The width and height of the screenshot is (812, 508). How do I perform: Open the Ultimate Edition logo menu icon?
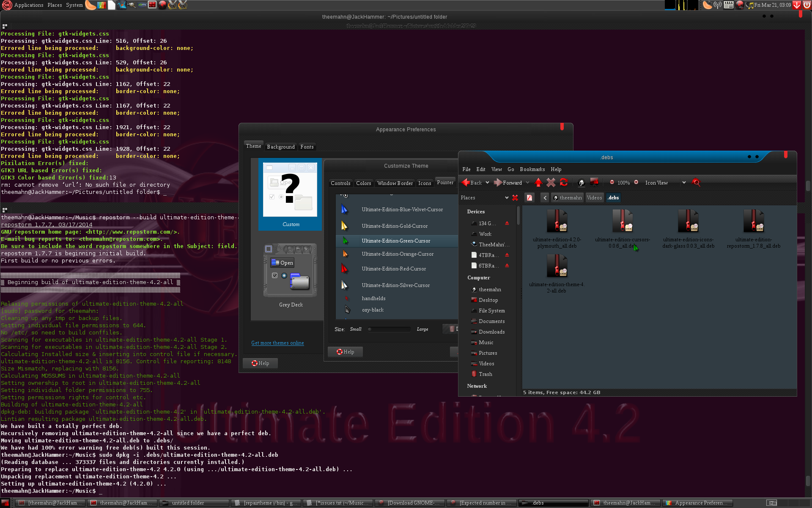point(7,5)
